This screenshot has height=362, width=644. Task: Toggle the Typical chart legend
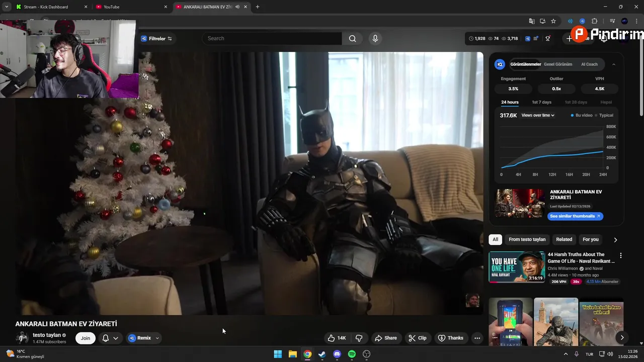[604, 115]
